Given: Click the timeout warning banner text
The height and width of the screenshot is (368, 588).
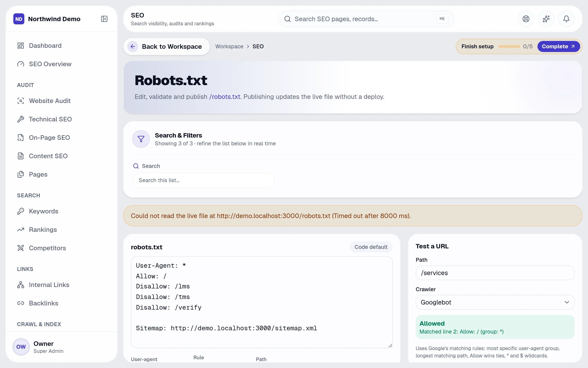Looking at the screenshot, I should (271, 216).
